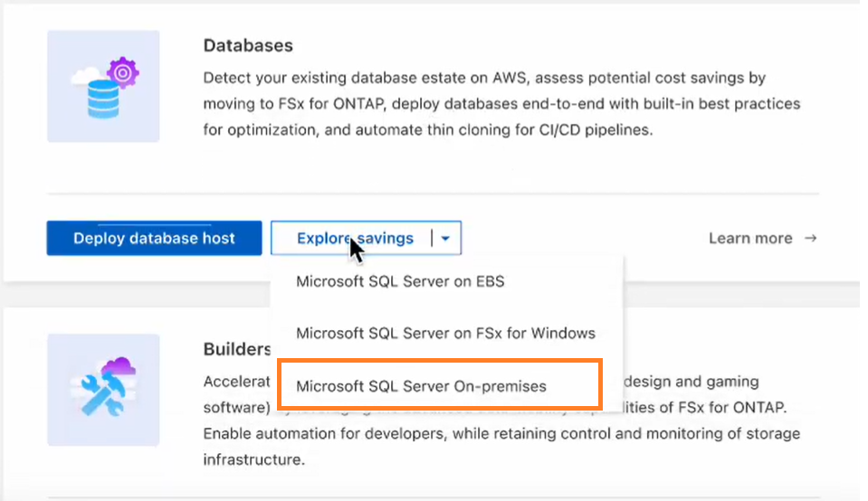
Task: Click the purple cloud in Builders icon
Action: click(119, 366)
